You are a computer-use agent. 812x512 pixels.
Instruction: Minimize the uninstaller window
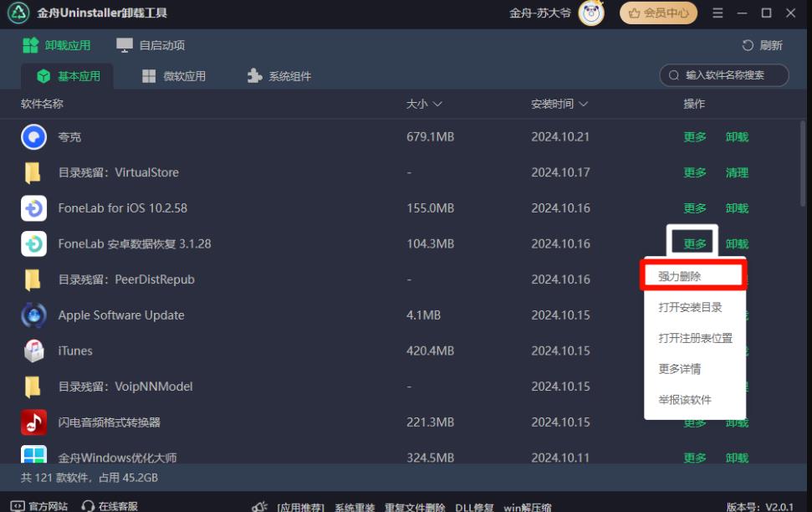[742, 13]
